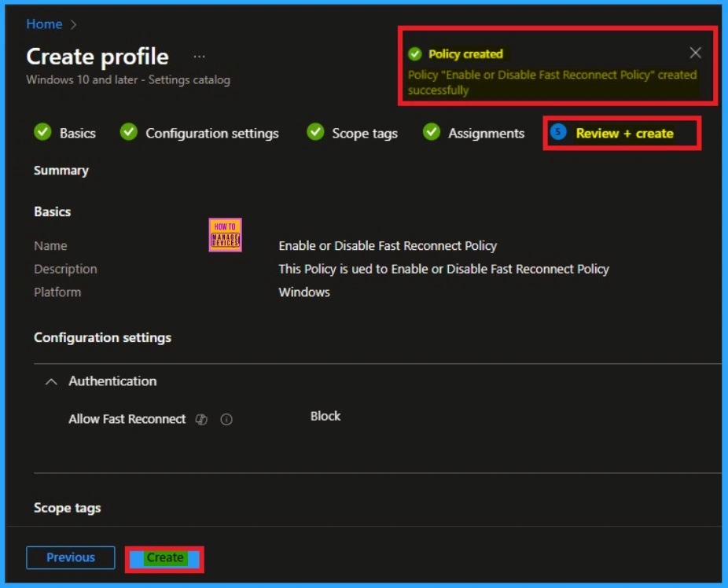Click the Scope tags green checkmark
This screenshot has width=728, height=588.
click(315, 132)
